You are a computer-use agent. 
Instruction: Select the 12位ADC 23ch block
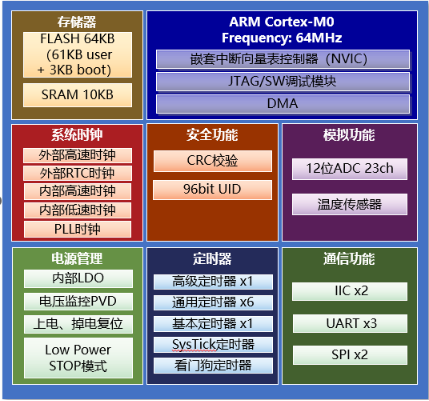click(350, 169)
